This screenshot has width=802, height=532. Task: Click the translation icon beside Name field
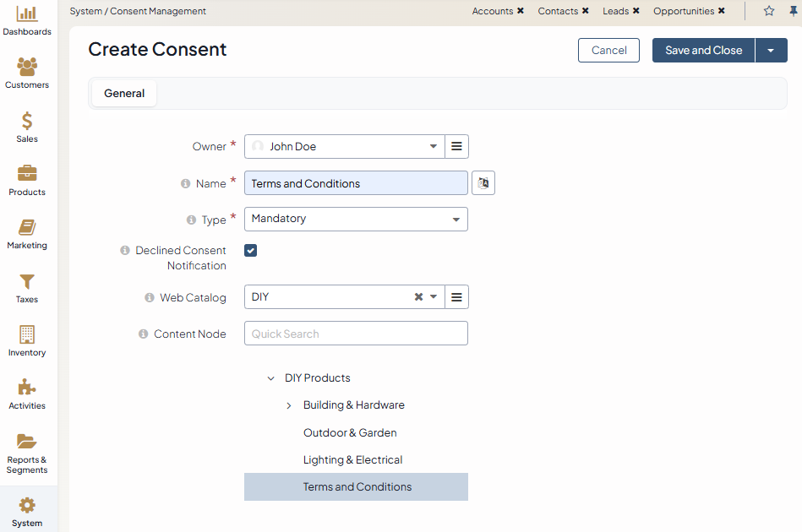click(483, 183)
